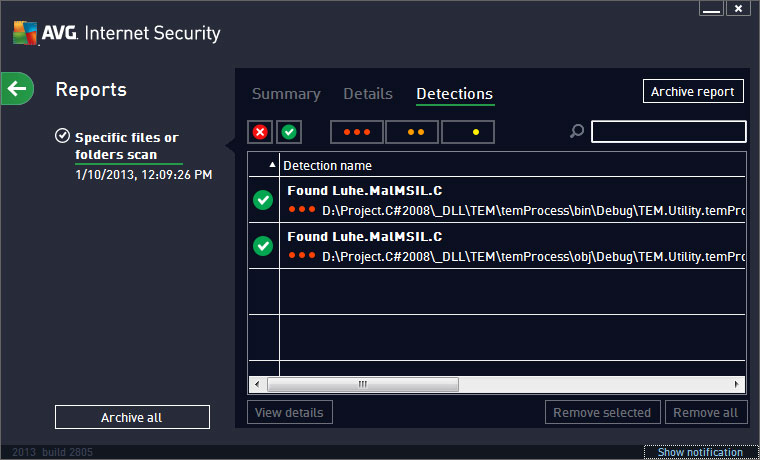Viewport: 760px width, 460px height.
Task: Toggle three red dots high severity filter
Action: point(357,132)
